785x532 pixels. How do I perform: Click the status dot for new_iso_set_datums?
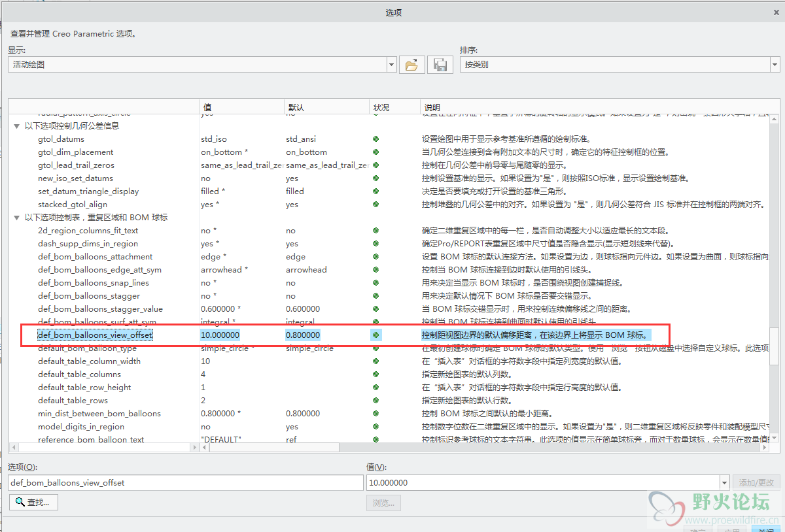tap(375, 178)
